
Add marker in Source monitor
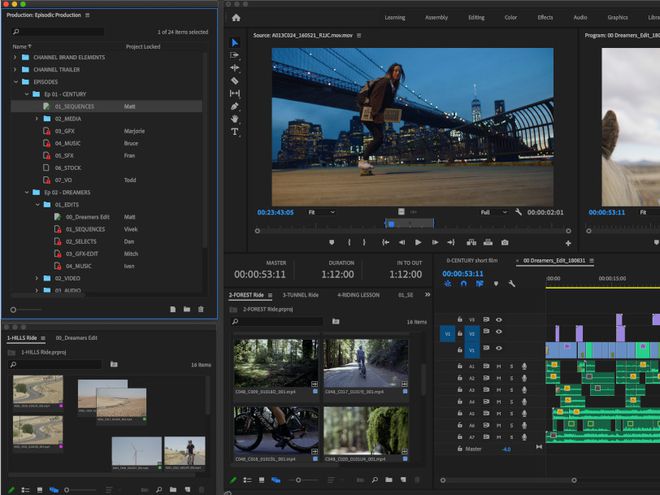[332, 242]
